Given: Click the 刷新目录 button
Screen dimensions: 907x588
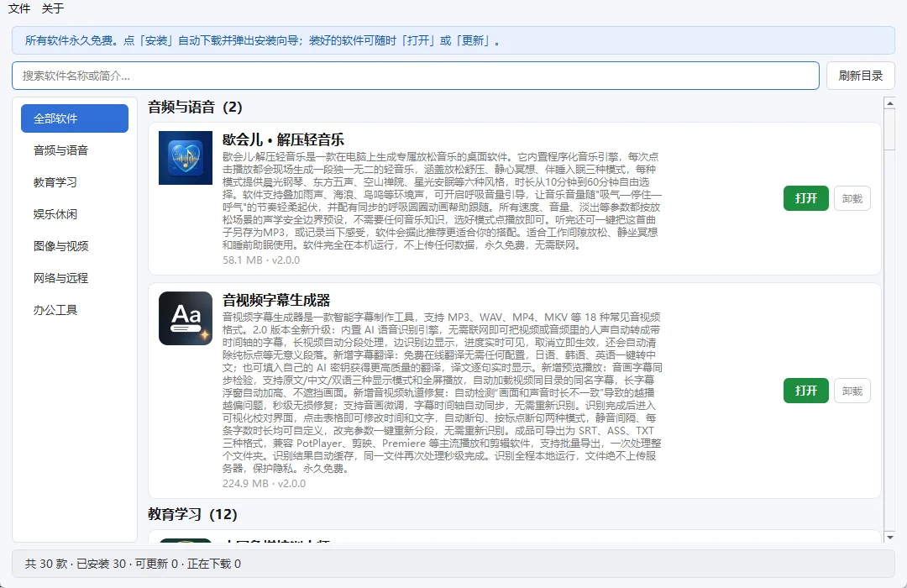Looking at the screenshot, I should (x=860, y=76).
